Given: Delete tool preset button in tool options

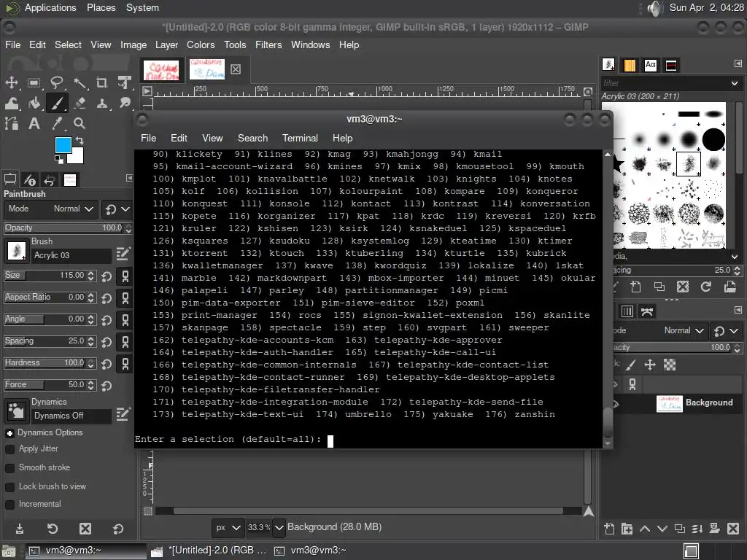Looking at the screenshot, I should point(85,529).
